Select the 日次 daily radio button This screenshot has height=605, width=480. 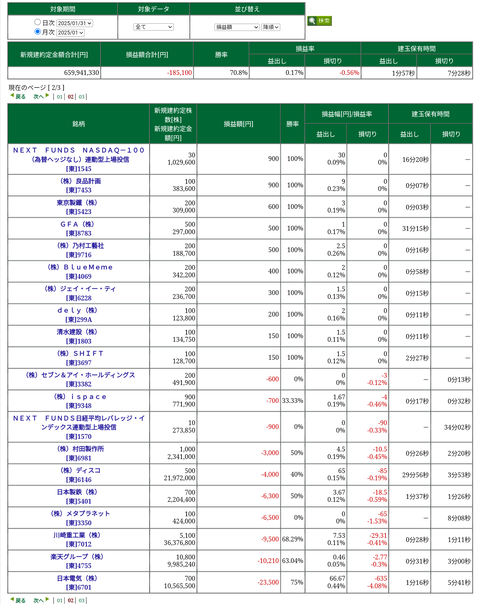tap(37, 22)
